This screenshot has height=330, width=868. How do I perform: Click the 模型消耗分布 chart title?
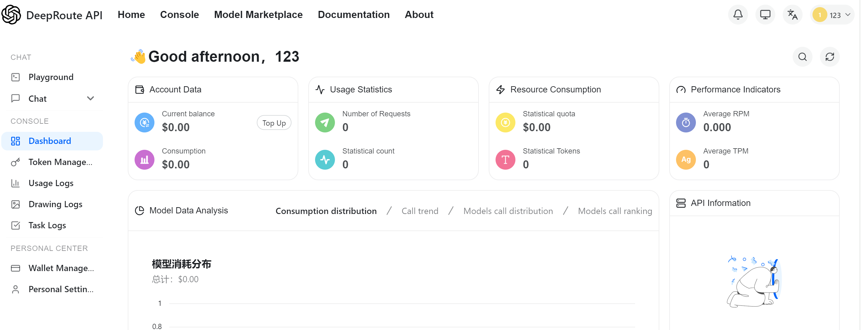(181, 264)
